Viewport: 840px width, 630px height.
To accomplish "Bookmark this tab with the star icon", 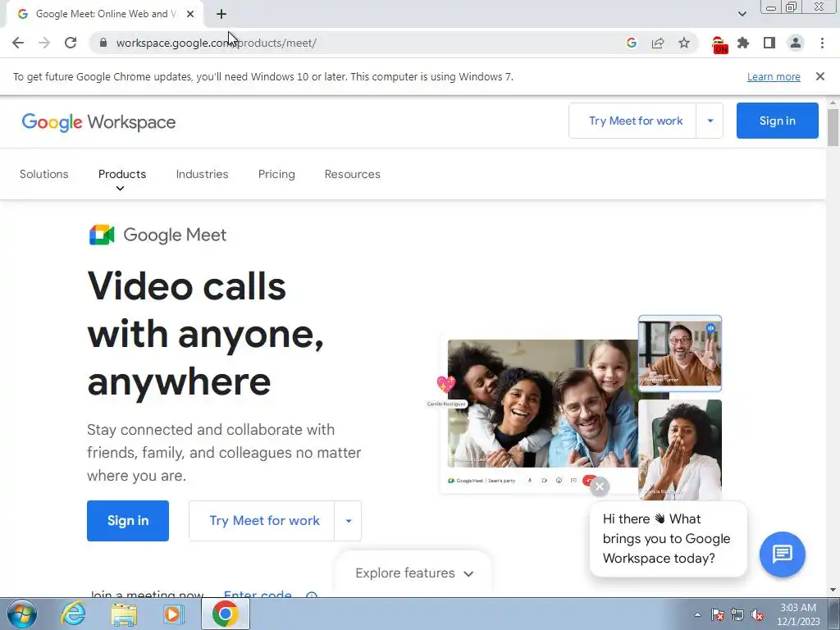I will [x=684, y=43].
